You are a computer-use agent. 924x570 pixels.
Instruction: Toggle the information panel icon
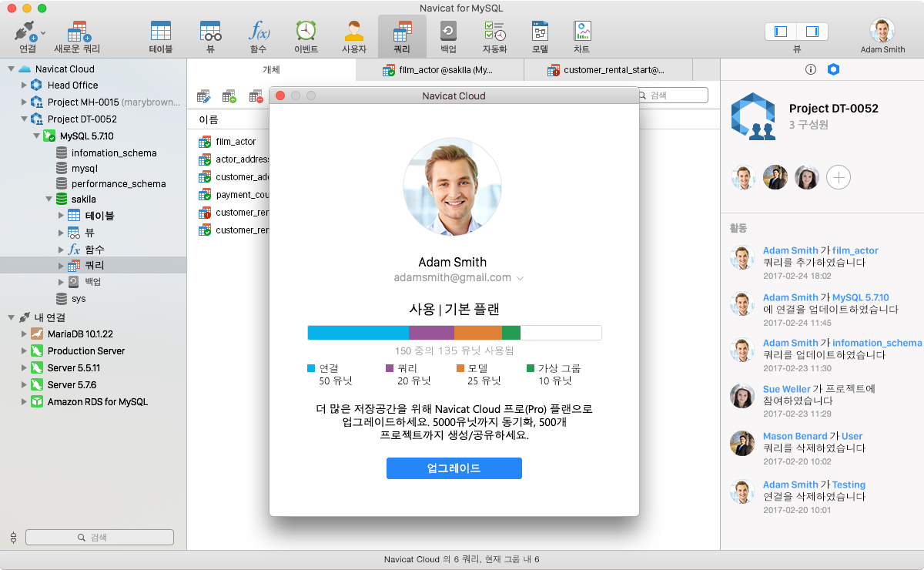point(810,69)
